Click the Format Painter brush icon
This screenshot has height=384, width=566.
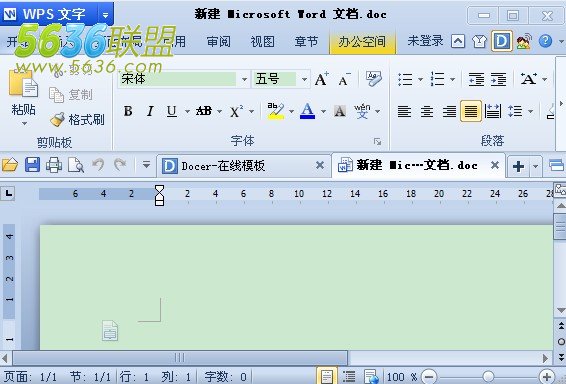tap(57, 119)
